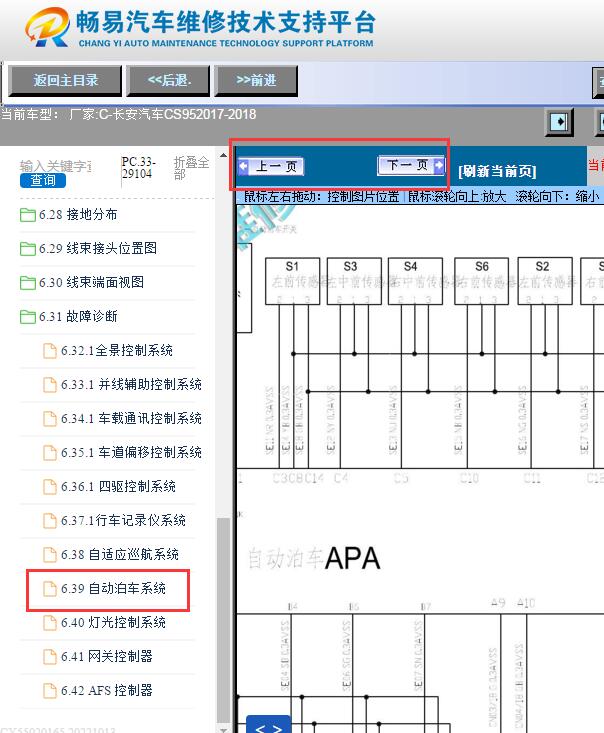Click the document icon of 6.35.1 车道偏移控制系统
The width and height of the screenshot is (604, 733).
[x=50, y=453]
